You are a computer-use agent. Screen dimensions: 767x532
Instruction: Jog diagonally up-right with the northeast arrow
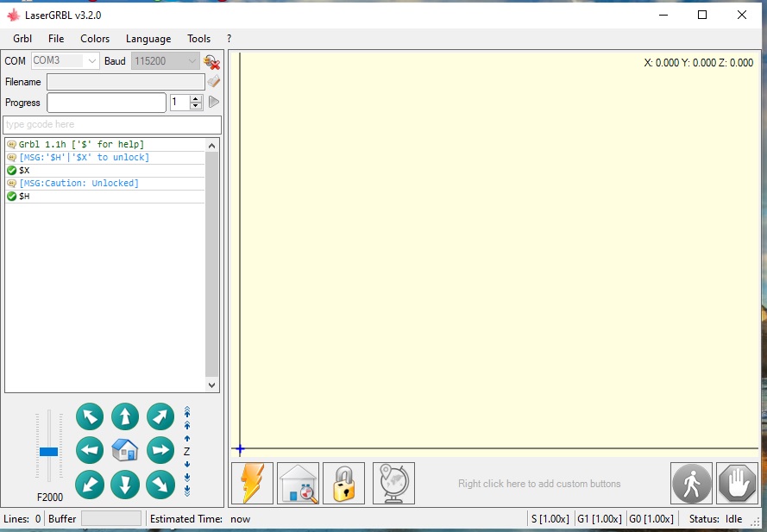coord(160,416)
